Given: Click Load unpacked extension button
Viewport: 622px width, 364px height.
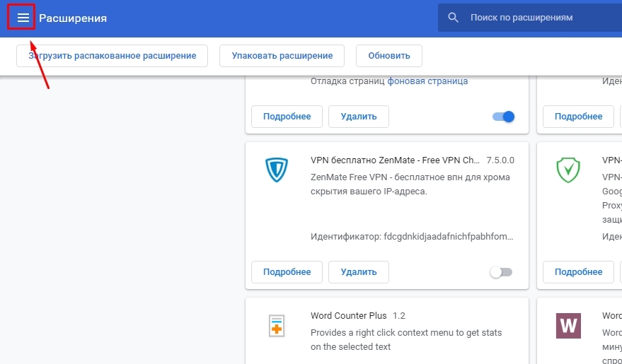Looking at the screenshot, I should pos(112,56).
